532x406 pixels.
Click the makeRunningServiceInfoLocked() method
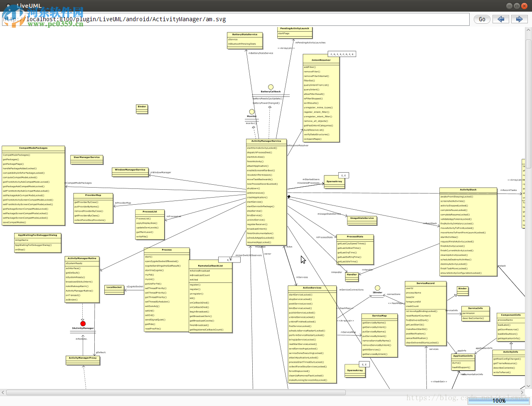[308, 380]
